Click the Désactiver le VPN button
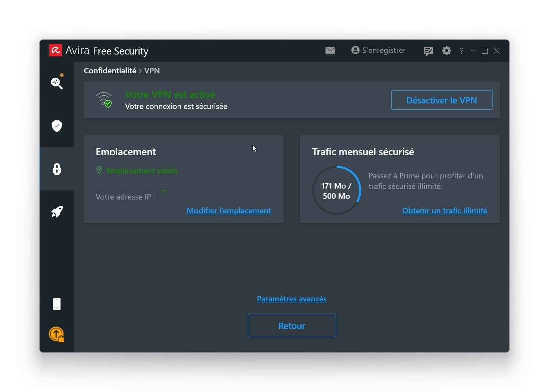The height and width of the screenshot is (392, 549). coord(442,100)
